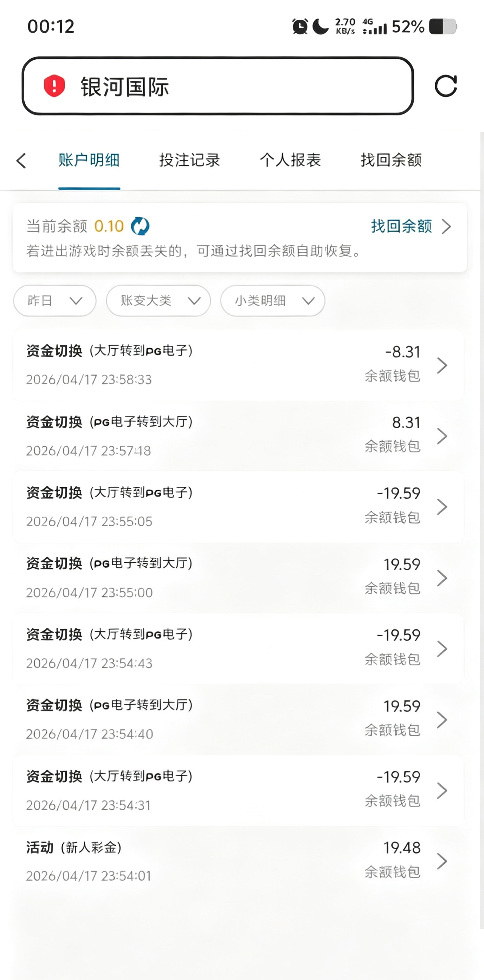Open the 账变大类 category dropdown
The height and width of the screenshot is (980, 484).
coord(158,301)
